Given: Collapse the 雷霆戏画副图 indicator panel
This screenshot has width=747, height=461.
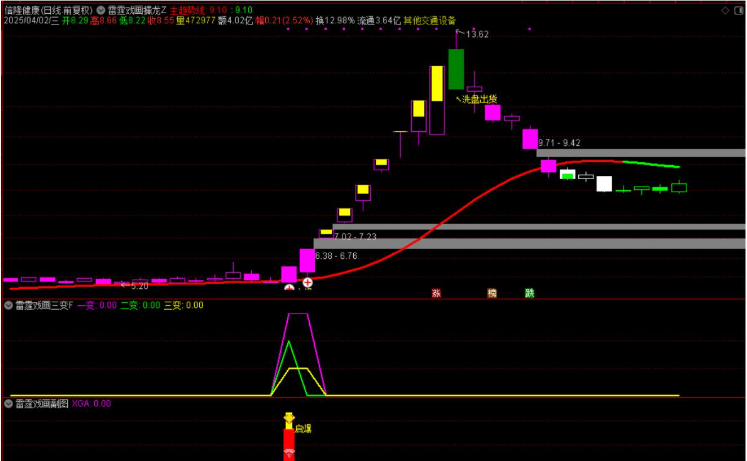Looking at the screenshot, I should (9, 404).
